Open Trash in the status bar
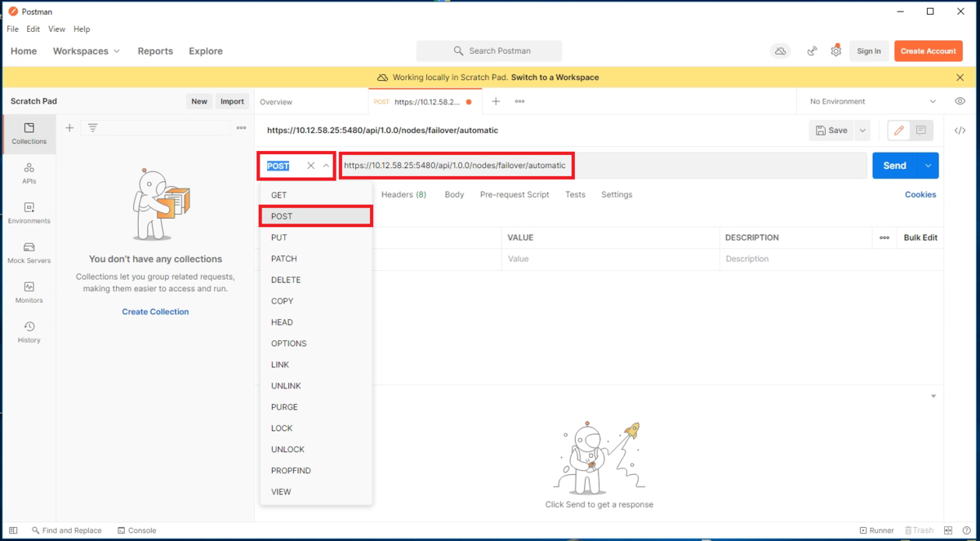 (x=917, y=530)
